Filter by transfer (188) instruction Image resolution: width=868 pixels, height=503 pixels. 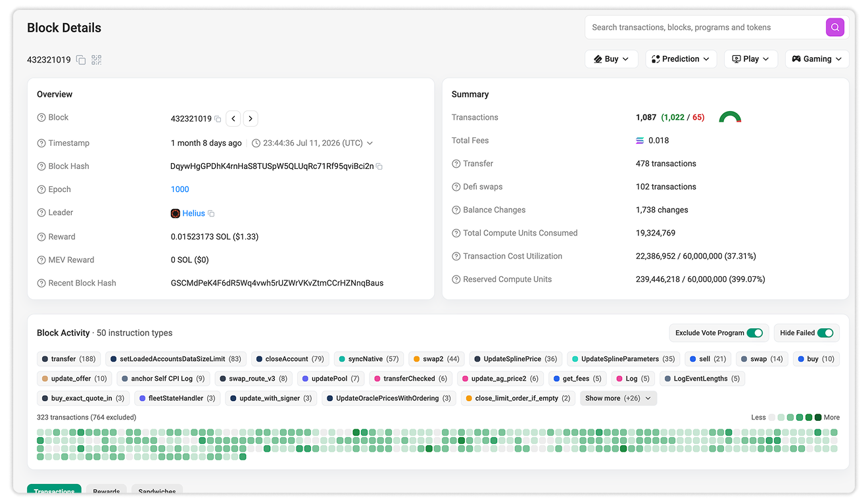[69, 359]
